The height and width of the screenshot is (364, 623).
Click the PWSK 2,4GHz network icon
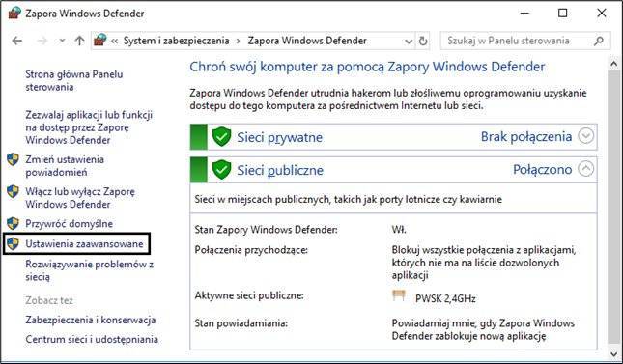399,295
